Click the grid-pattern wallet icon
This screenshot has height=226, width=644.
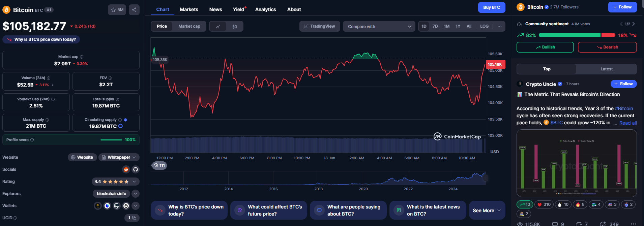coord(117,206)
